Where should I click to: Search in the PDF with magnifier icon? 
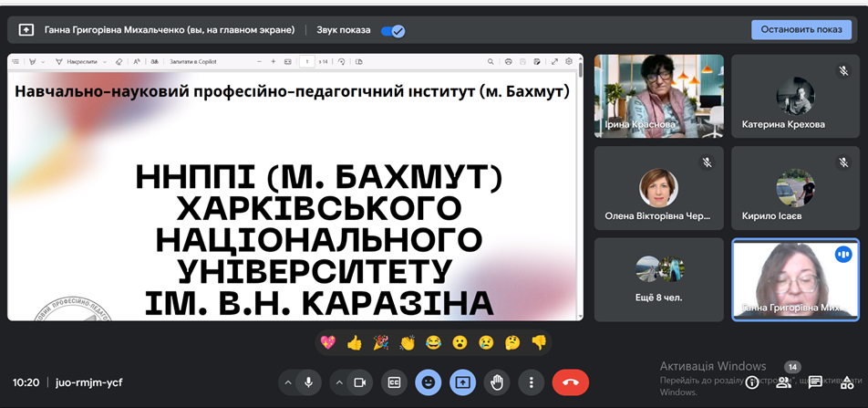[491, 61]
